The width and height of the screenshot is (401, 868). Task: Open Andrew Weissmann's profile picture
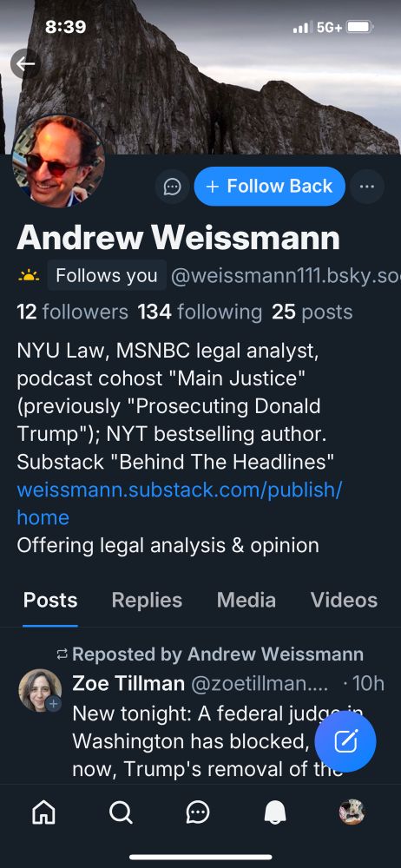coord(59,161)
